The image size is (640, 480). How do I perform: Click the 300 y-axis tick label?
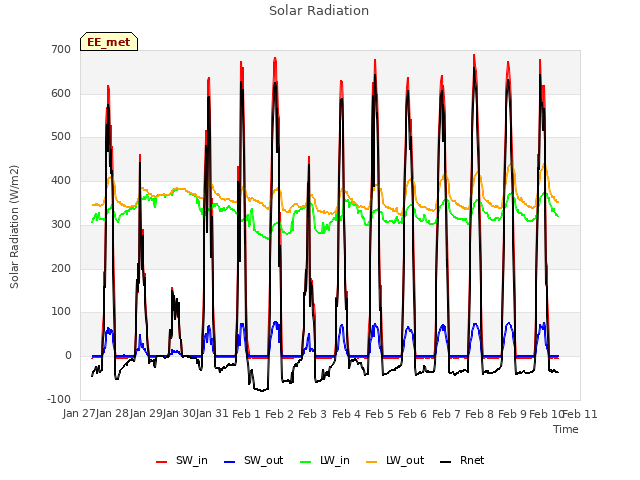[61, 224]
